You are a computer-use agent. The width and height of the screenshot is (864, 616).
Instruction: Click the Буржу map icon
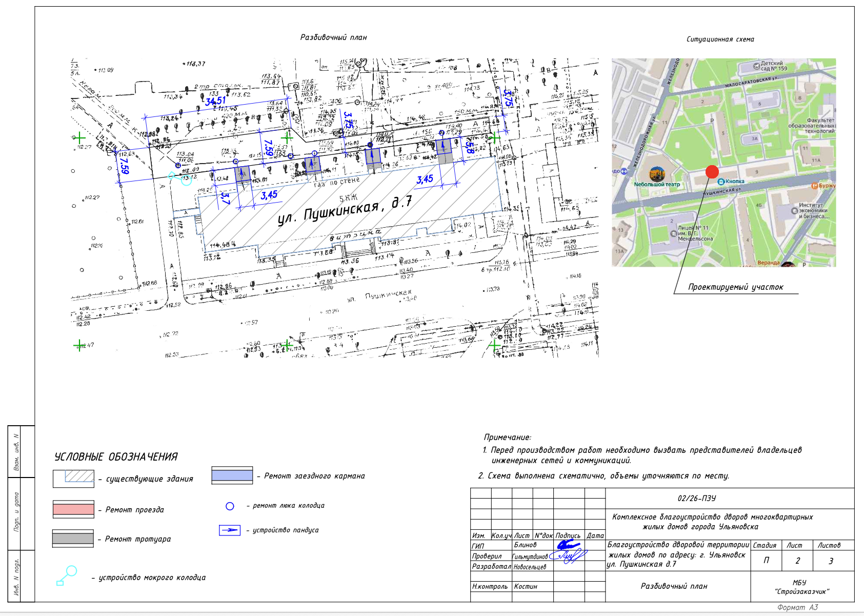tap(814, 186)
